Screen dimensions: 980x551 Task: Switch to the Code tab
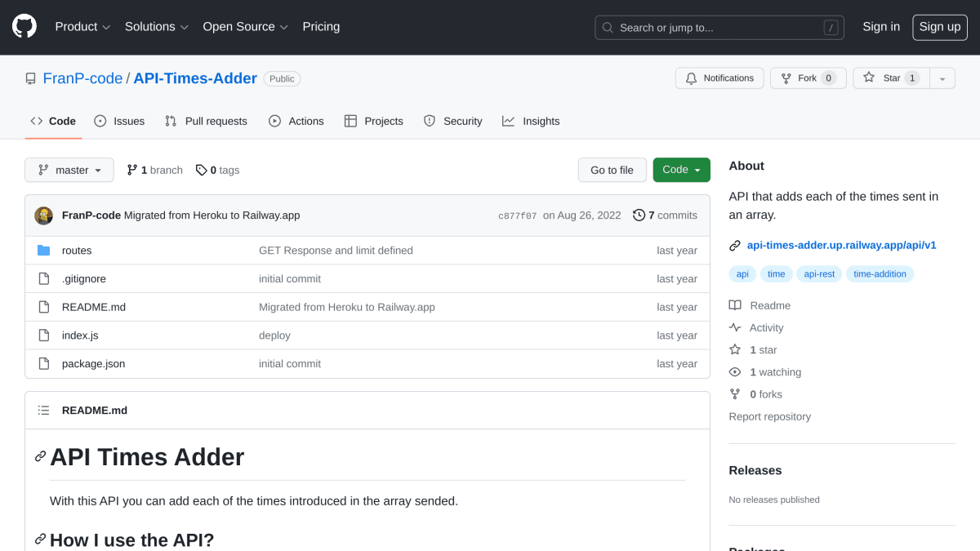(x=53, y=121)
